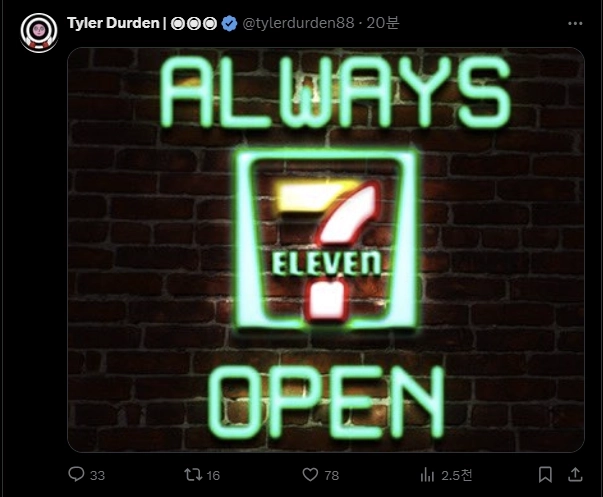Click the repost count 16
603x497 pixels.
click(213, 475)
